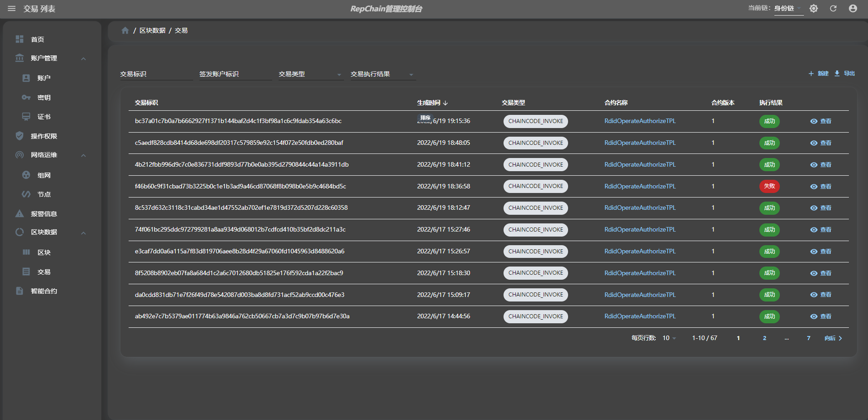The height and width of the screenshot is (420, 868).
Task: Click the 向后 next page chevron
Action: click(x=840, y=338)
